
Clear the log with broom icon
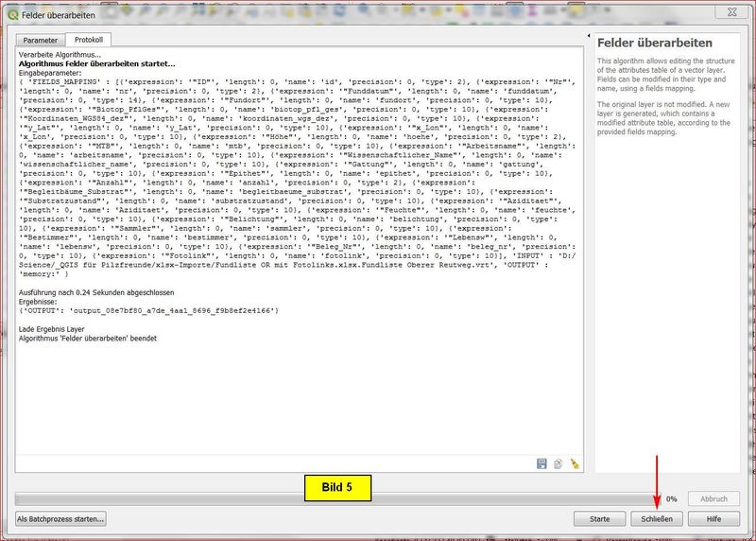click(573, 463)
